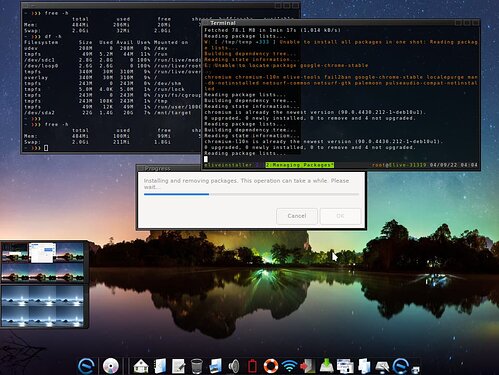Viewport: 499px width, 375px height.
Task: Launch the blue notebook icon in dock
Action: (160, 366)
